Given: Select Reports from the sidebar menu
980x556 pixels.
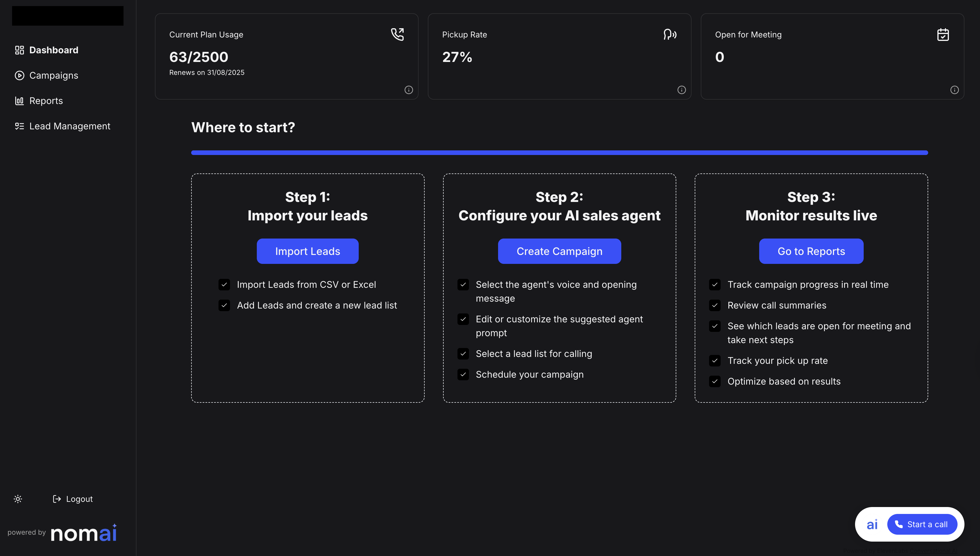Looking at the screenshot, I should (x=46, y=101).
